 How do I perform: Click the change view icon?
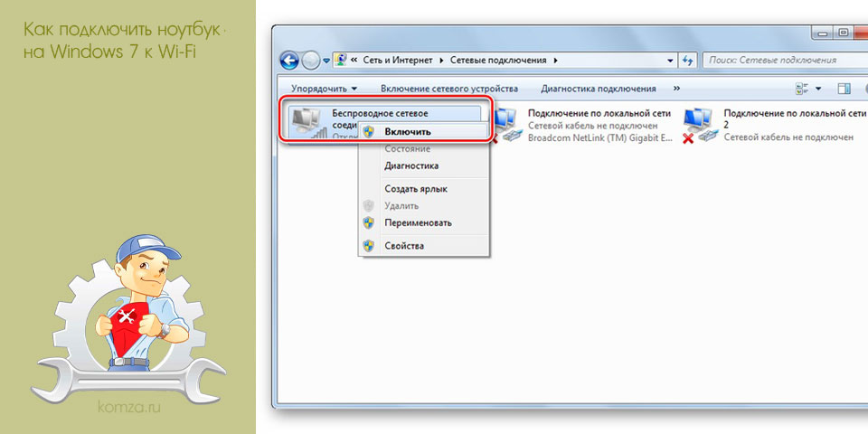pyautogui.click(x=800, y=89)
